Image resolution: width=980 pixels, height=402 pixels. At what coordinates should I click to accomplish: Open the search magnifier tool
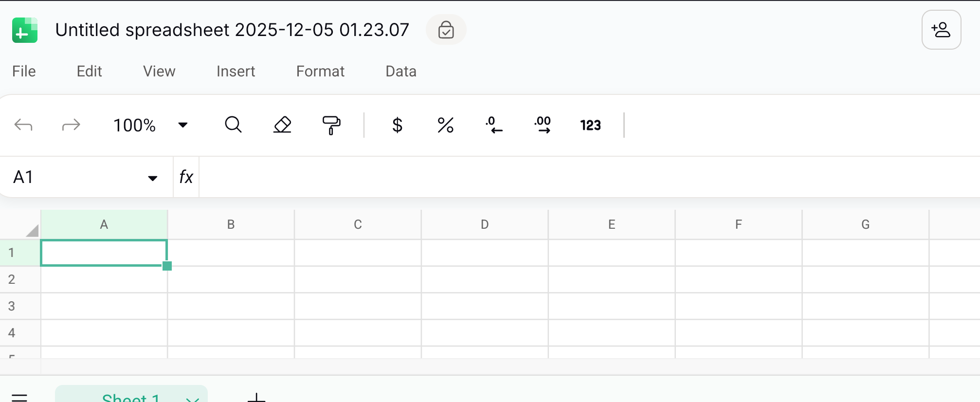(233, 125)
